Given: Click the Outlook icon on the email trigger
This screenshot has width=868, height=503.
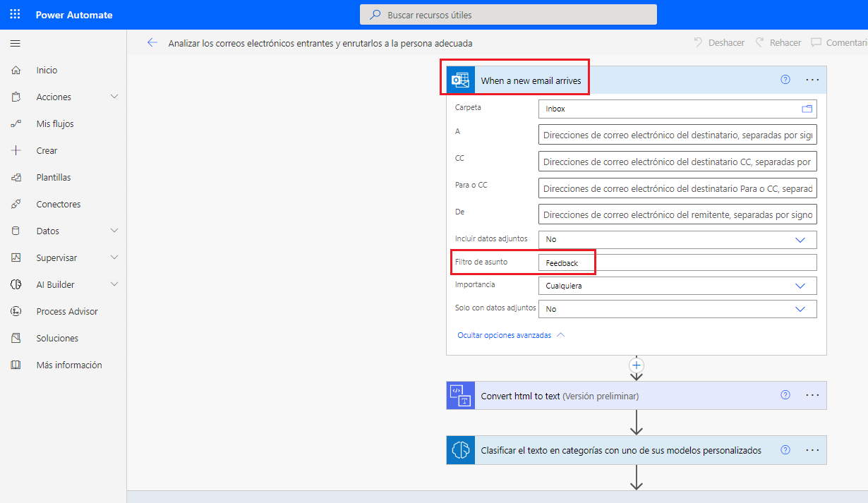Looking at the screenshot, I should pyautogui.click(x=461, y=80).
